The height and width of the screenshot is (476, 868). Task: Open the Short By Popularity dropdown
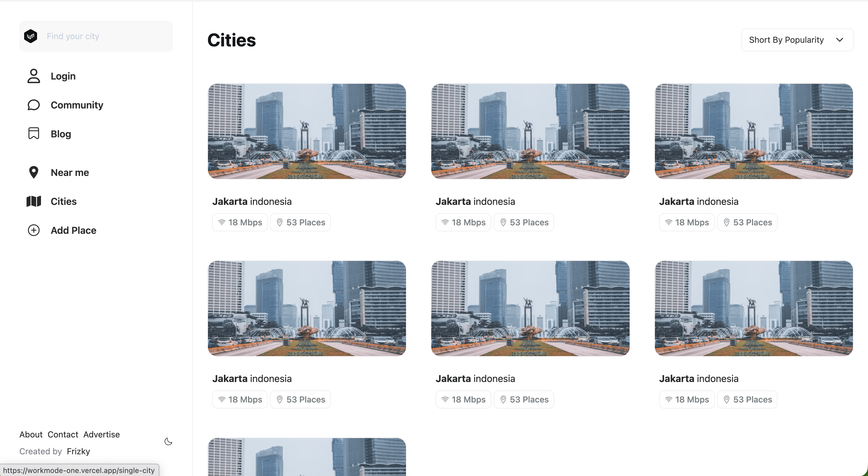click(x=797, y=40)
